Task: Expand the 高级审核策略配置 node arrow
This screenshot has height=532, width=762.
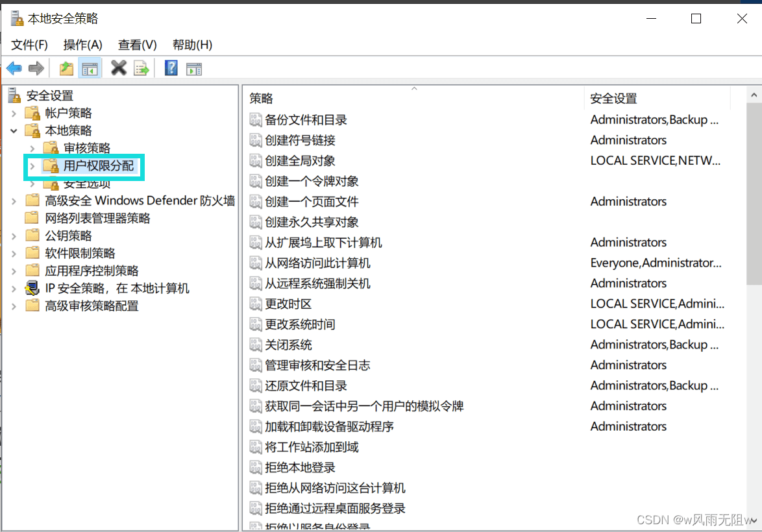Action: [14, 306]
